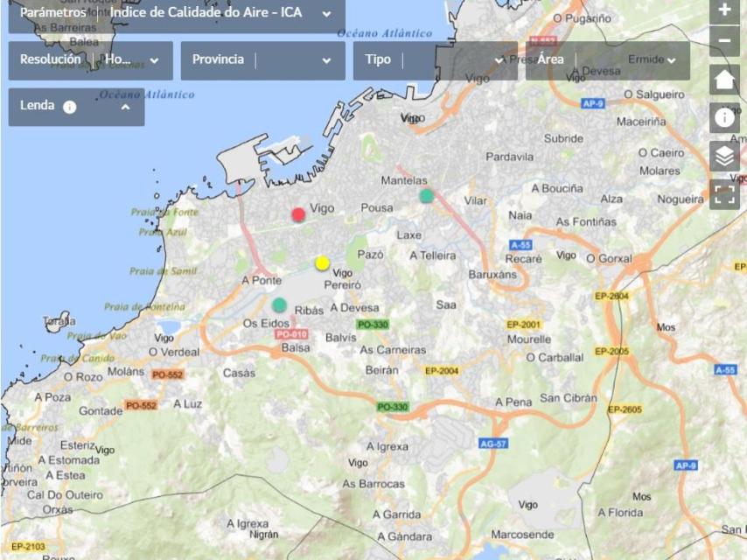The image size is (747, 560).
Task: Zoom in with the plus button
Action: tap(724, 11)
